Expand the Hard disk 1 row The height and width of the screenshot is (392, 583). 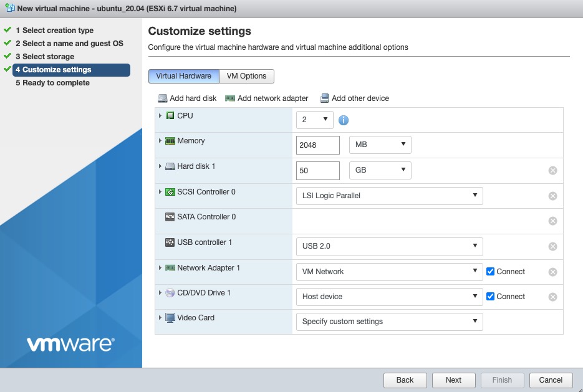pyautogui.click(x=160, y=166)
